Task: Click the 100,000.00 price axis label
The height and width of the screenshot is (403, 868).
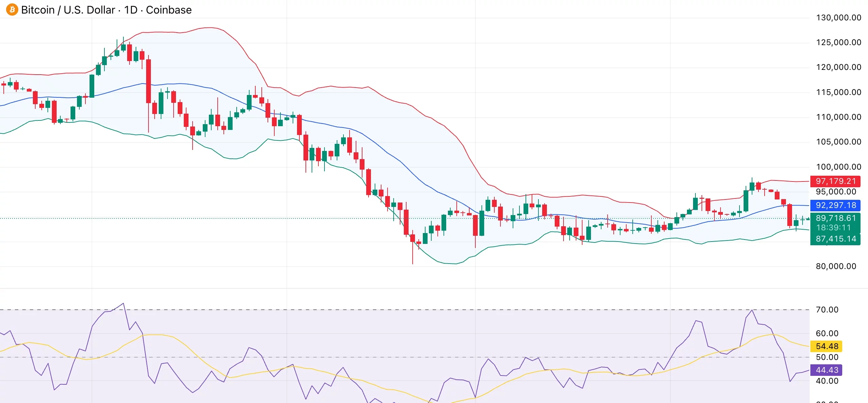Action: tap(839, 167)
